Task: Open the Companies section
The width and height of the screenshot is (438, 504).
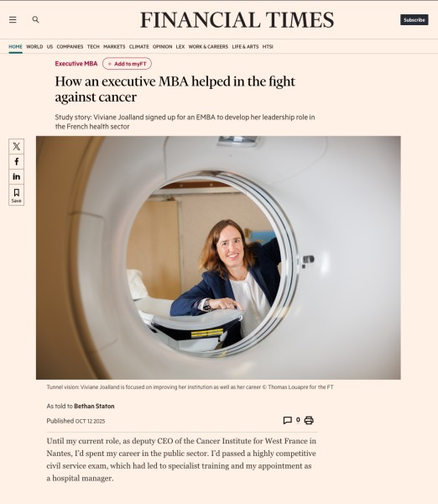Action: click(x=70, y=46)
